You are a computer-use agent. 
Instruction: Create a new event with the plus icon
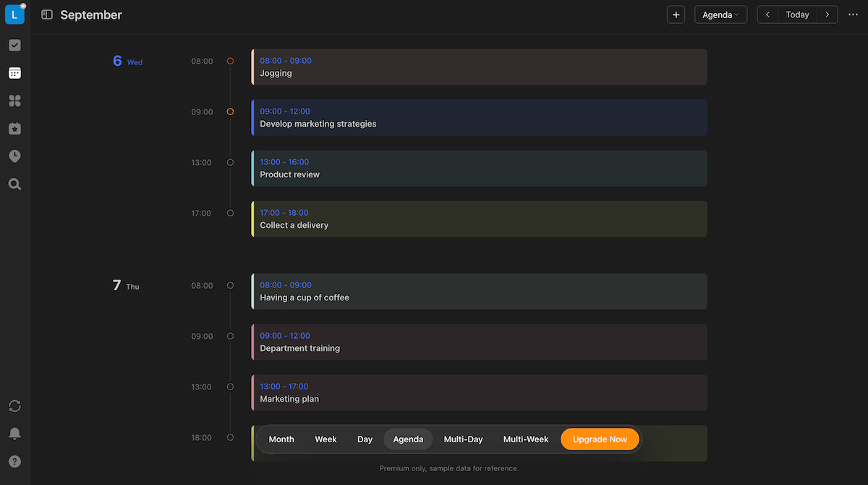tap(676, 14)
